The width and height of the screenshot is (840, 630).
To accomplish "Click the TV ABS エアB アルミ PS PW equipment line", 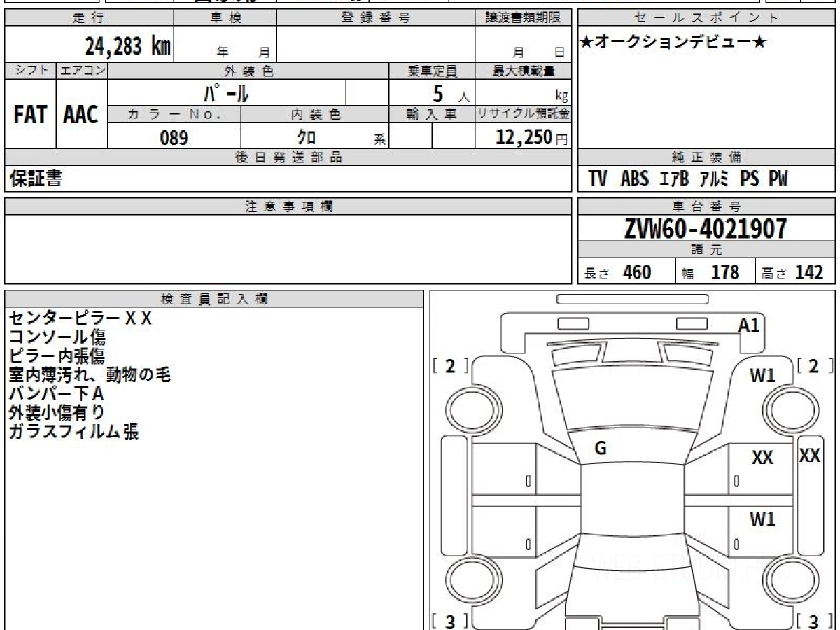I will pos(688,179).
